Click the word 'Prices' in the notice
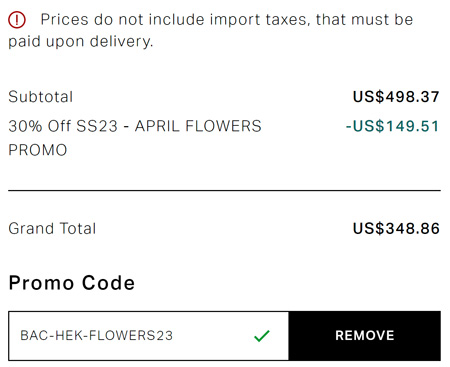450x367 pixels. click(64, 20)
